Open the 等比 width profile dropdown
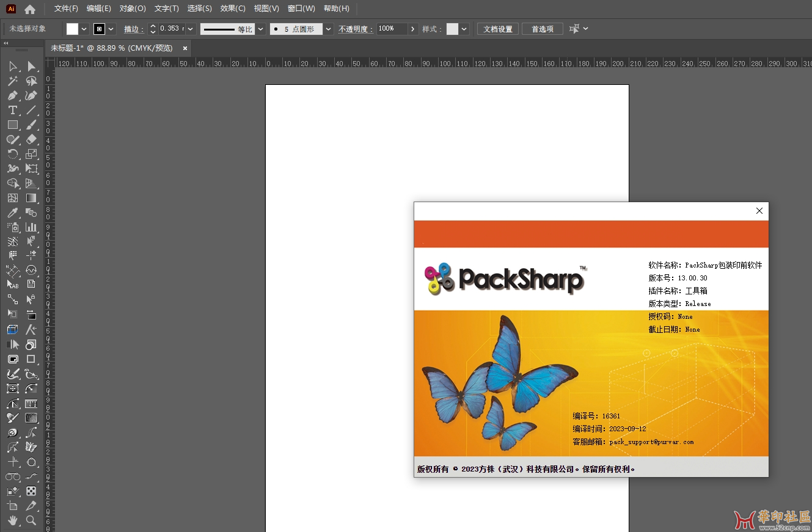The height and width of the screenshot is (532, 812). [x=261, y=29]
